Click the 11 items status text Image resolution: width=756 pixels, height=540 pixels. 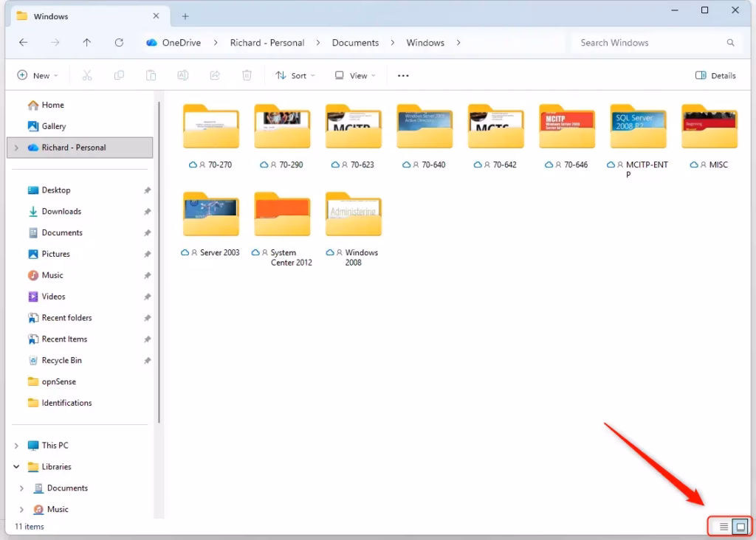coord(30,527)
